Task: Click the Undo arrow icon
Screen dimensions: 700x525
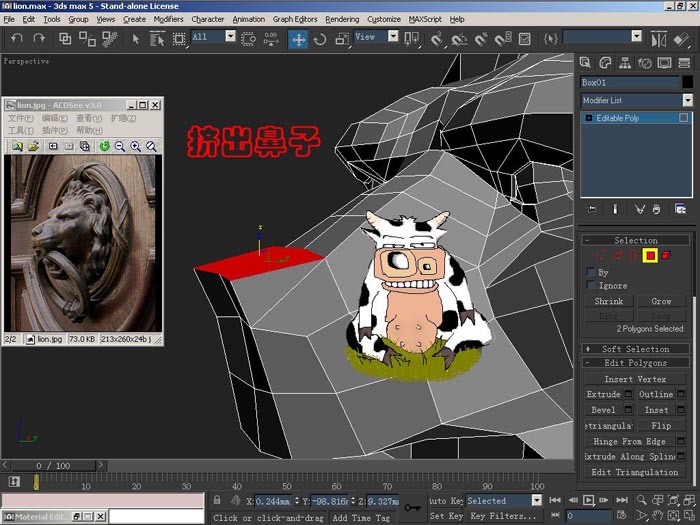Action: pyautogui.click(x=17, y=39)
